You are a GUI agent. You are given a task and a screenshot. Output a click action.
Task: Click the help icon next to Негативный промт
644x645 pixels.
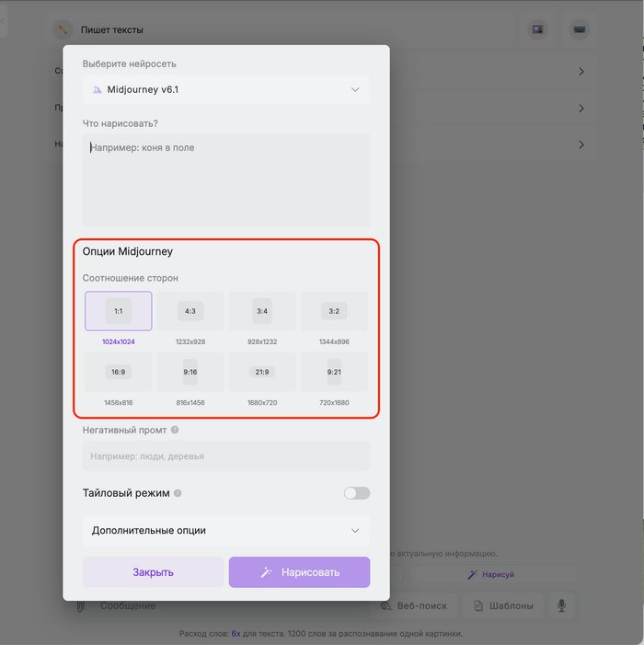tap(175, 430)
